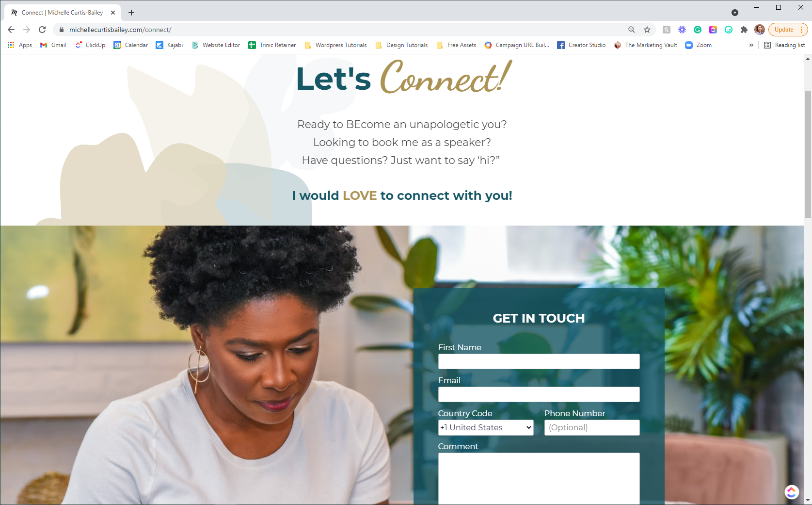Click the Chrome profile avatar
This screenshot has width=812, height=505.
coord(760,30)
